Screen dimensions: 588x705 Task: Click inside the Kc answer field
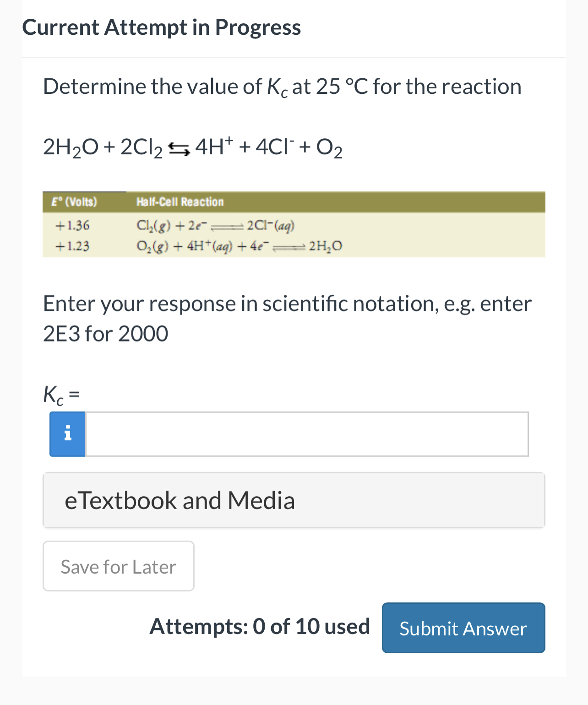click(x=307, y=434)
